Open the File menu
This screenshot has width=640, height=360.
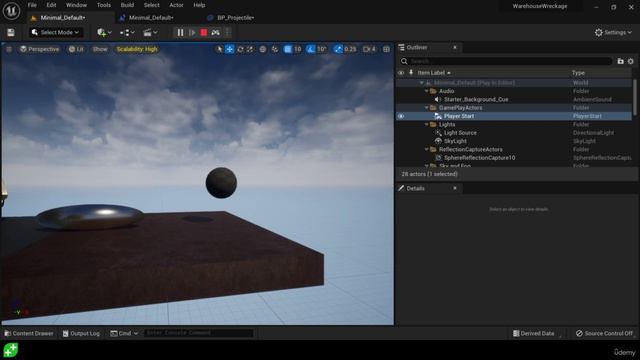pos(32,5)
